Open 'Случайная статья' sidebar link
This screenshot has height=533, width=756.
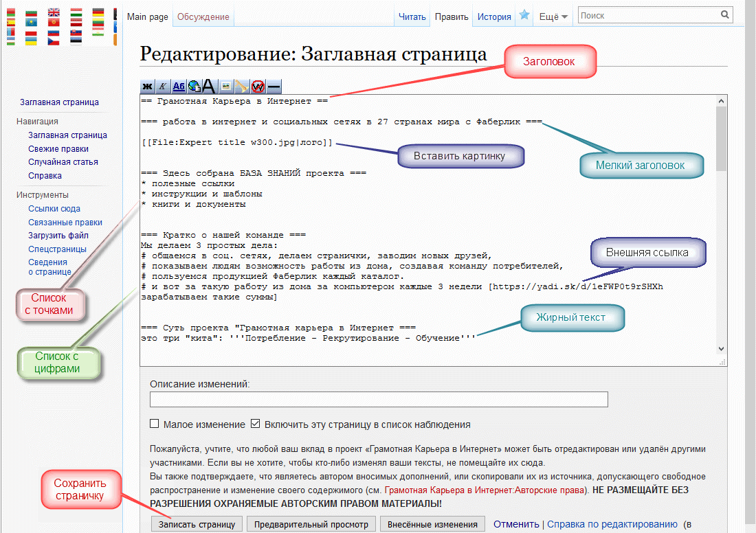click(63, 162)
